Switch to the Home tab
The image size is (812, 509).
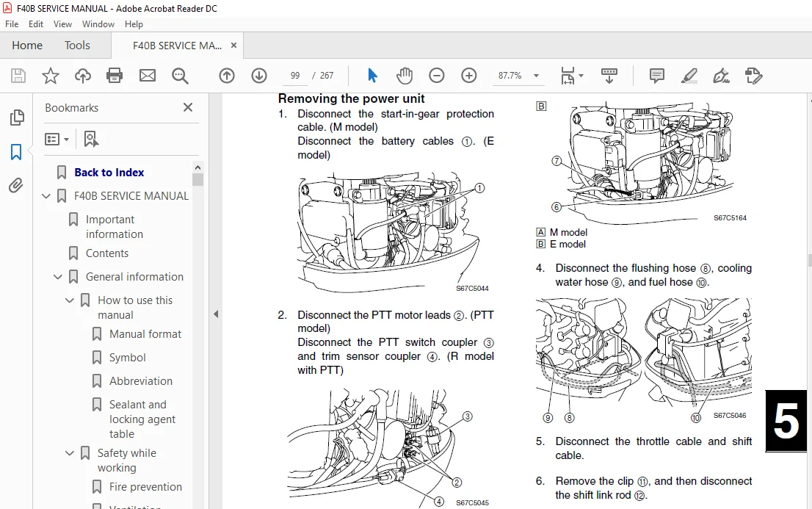(27, 46)
